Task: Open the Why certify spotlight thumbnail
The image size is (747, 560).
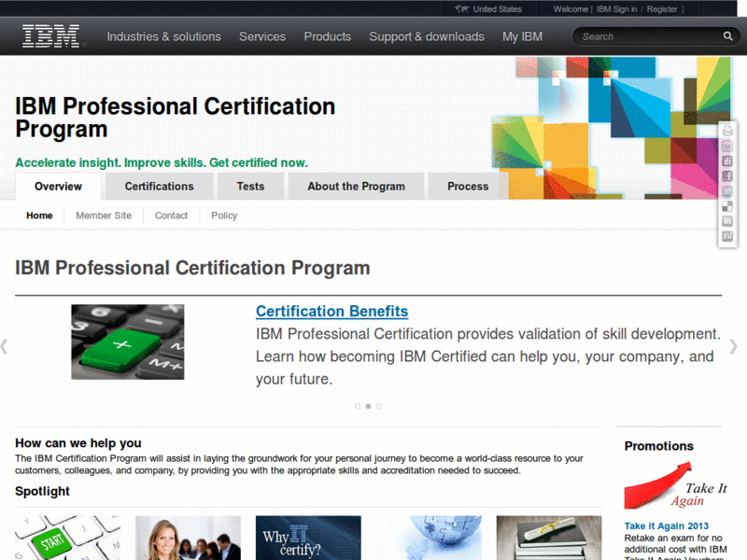Action: coord(308,538)
